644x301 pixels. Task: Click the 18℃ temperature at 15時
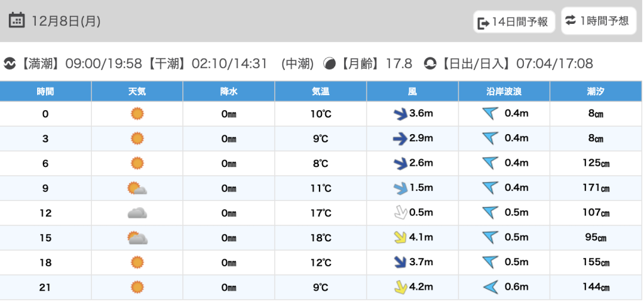(x=321, y=238)
